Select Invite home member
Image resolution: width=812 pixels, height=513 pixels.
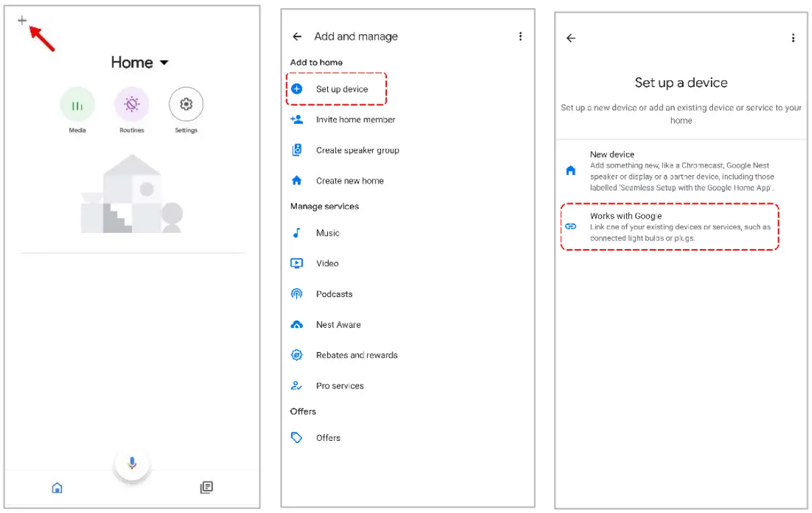[356, 120]
